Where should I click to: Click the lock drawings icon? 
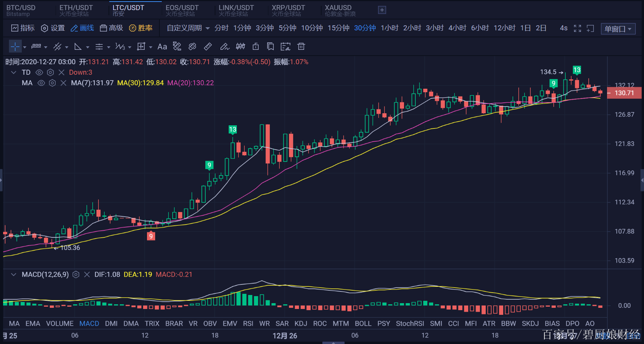tap(255, 47)
